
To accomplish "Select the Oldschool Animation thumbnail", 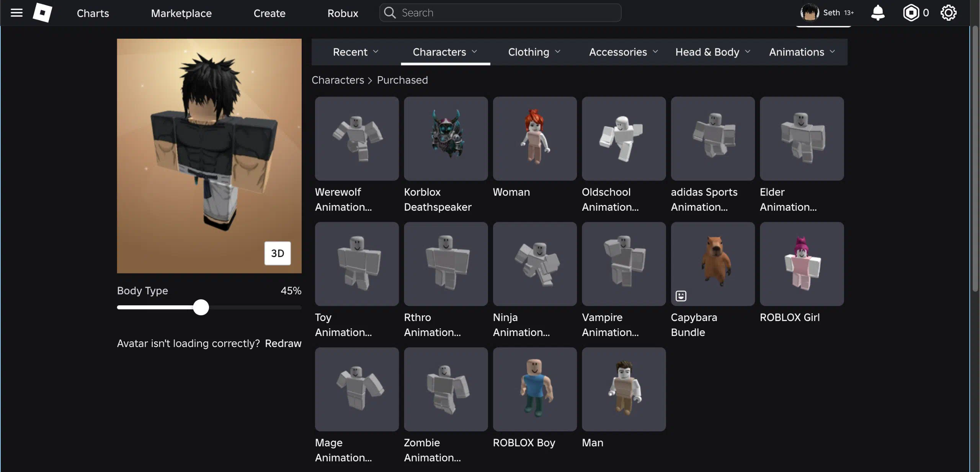I will (624, 138).
